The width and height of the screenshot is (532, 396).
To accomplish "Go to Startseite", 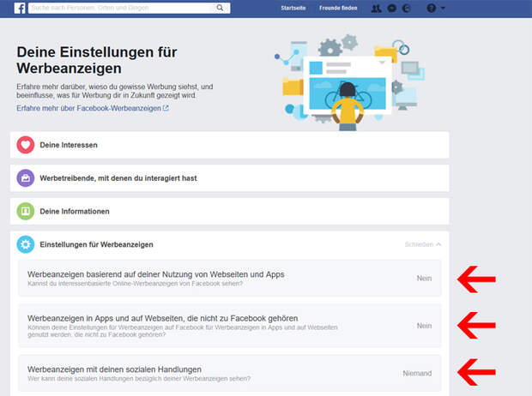I will tap(293, 8).
